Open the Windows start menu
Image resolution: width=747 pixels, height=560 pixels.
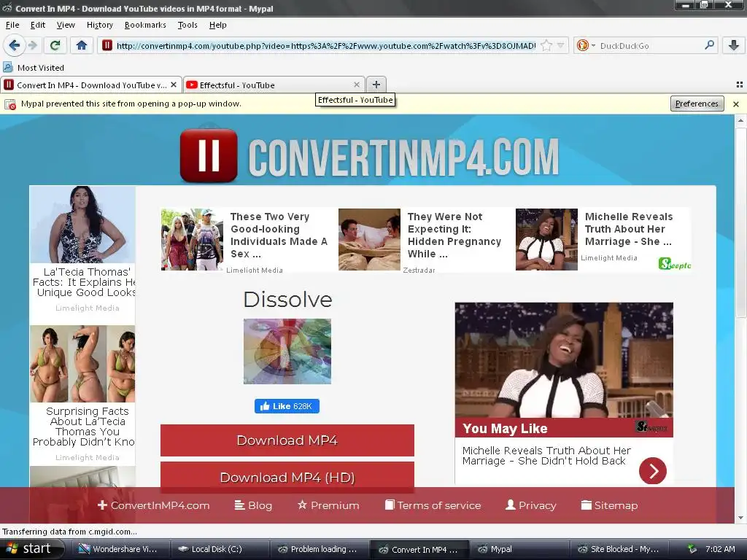tap(32, 549)
